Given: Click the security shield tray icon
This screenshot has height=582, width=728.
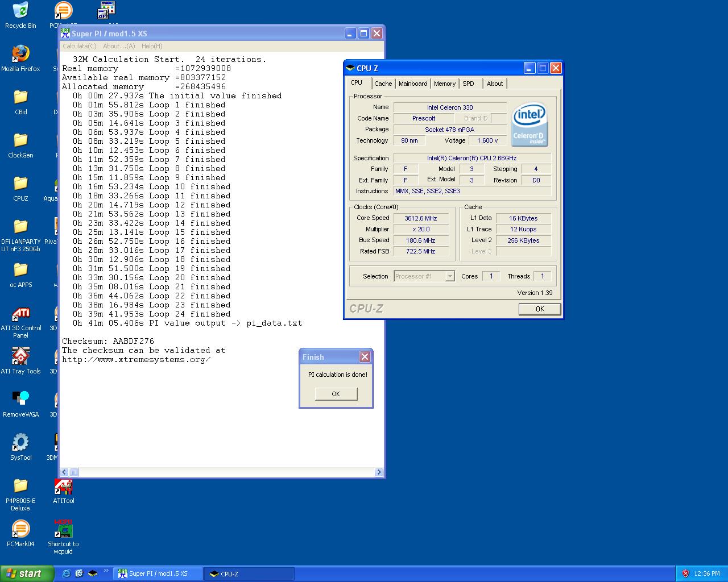Looking at the screenshot, I should point(685,573).
